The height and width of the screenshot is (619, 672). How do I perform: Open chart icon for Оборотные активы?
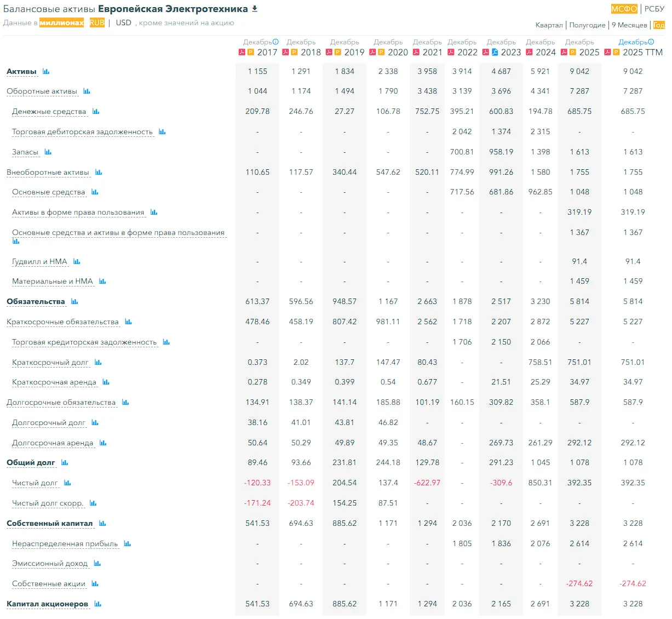click(x=87, y=91)
